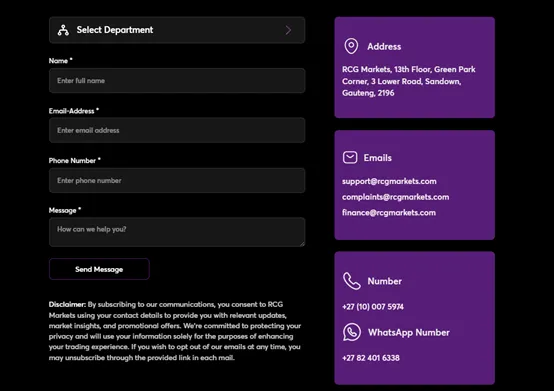Focus the Enter phone number field
This screenshot has height=391, width=554.
point(177,180)
